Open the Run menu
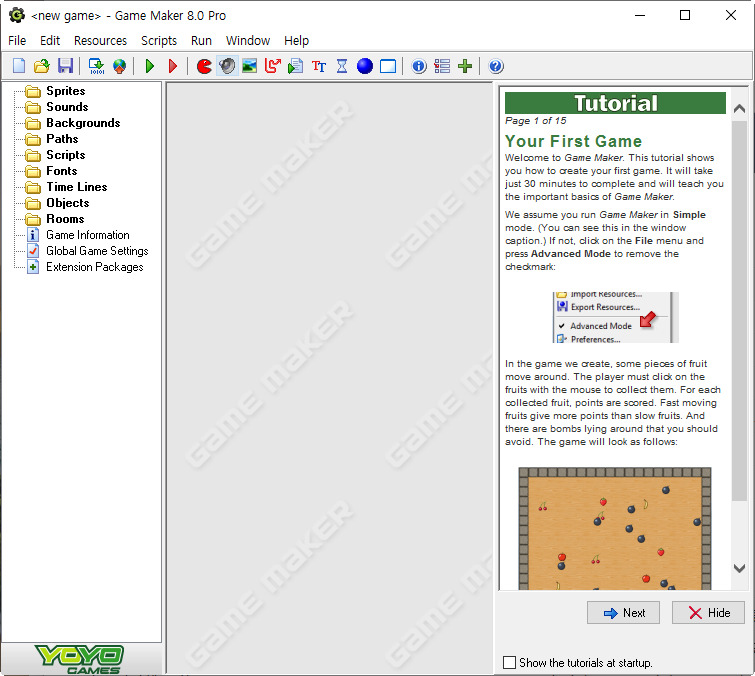755x676 pixels. coord(201,40)
